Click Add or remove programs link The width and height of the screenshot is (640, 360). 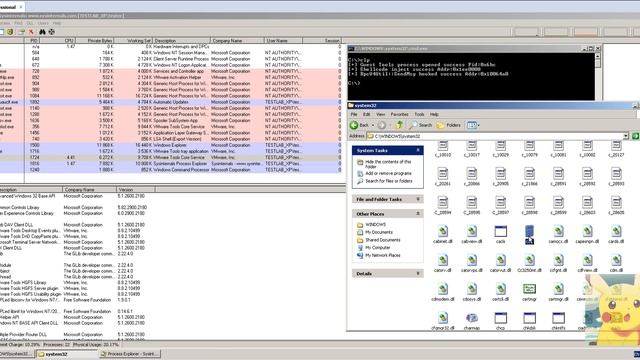pyautogui.click(x=388, y=173)
